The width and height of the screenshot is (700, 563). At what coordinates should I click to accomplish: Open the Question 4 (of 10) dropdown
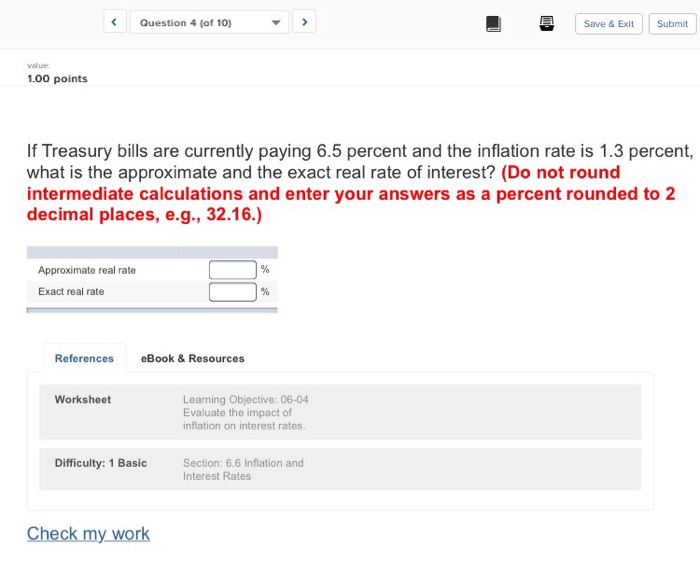click(x=210, y=22)
